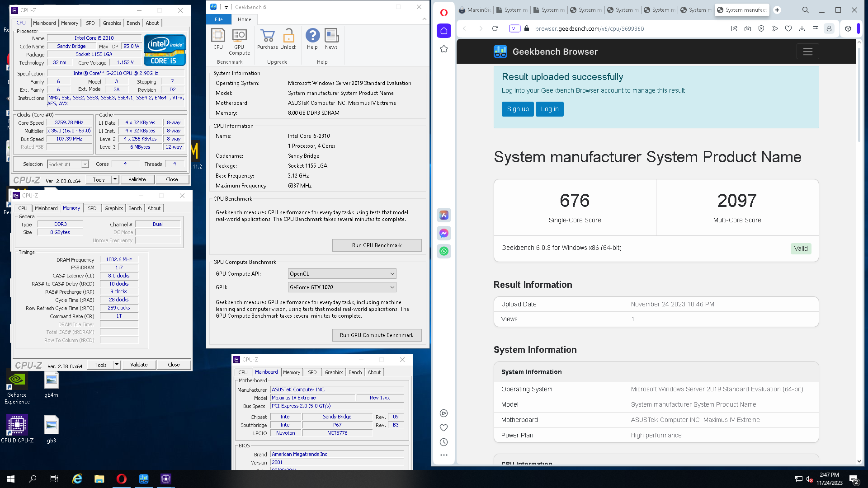Open File Explorer from the taskbar

tap(99, 479)
